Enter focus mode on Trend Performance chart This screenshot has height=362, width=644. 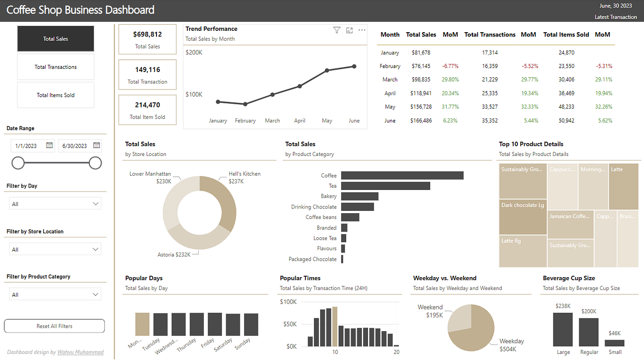click(x=350, y=30)
